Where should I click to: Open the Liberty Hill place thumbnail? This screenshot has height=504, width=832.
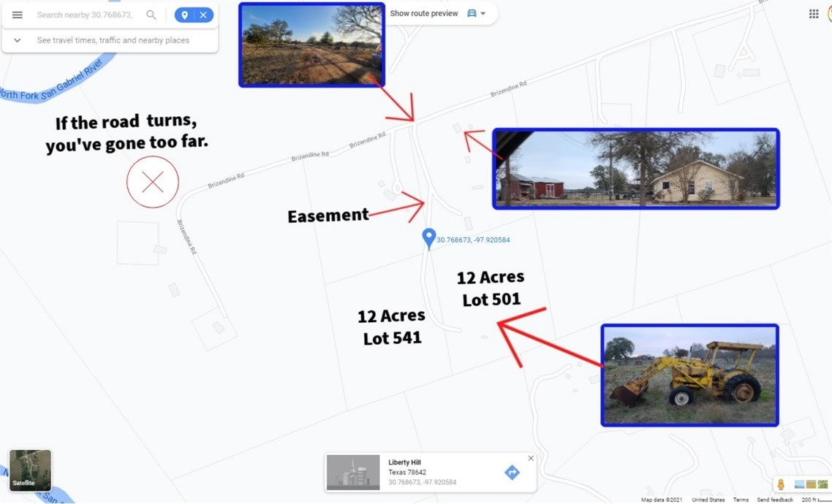(353, 473)
